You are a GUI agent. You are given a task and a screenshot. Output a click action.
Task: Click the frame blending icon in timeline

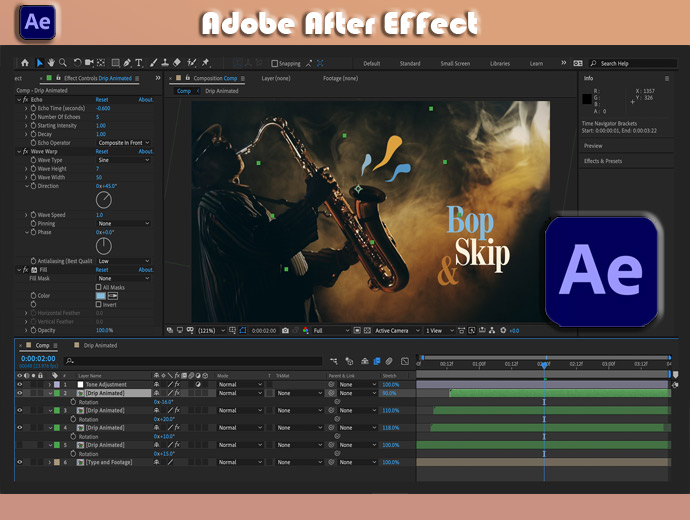[377, 361]
